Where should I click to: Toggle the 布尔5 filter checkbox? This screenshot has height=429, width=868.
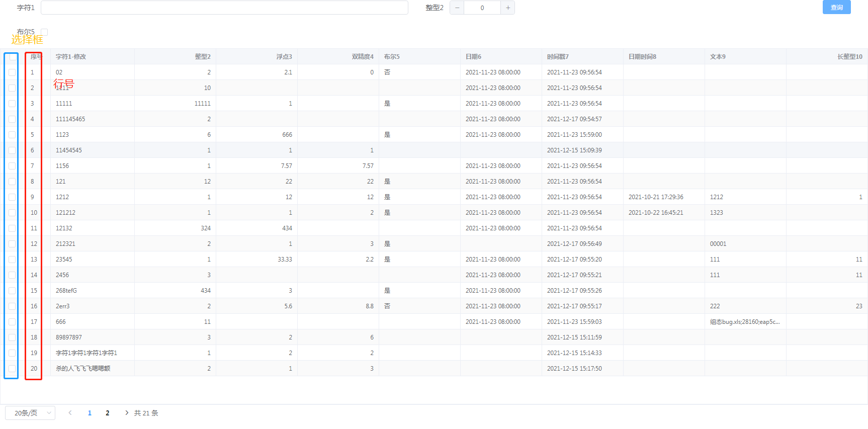44,32
